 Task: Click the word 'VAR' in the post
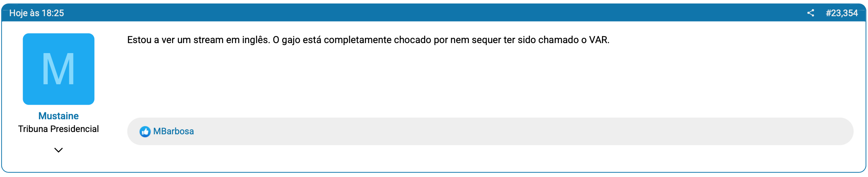coord(598,40)
